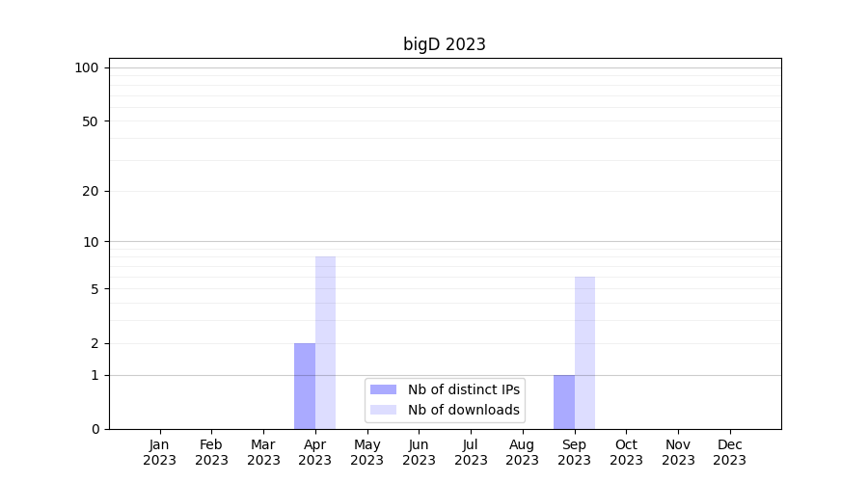Select the September distinct IPs bar
The width and height of the screenshot is (868, 482).
(x=563, y=401)
